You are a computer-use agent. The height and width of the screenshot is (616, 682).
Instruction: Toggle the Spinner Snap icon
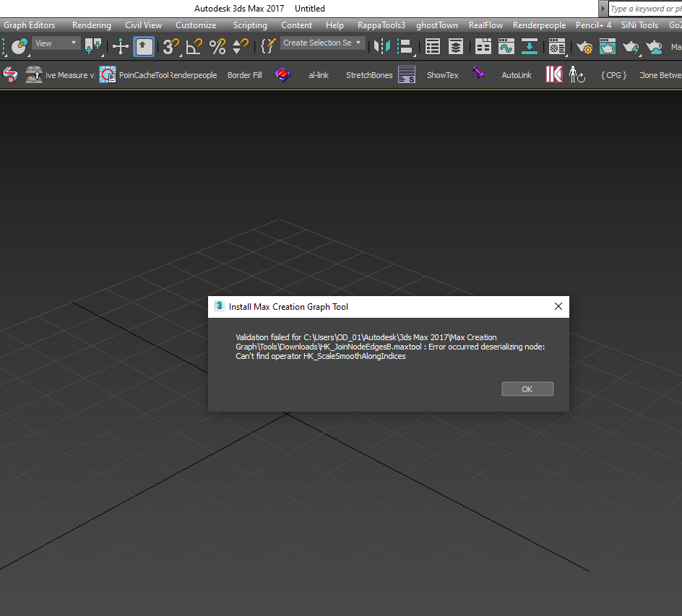[x=240, y=46]
